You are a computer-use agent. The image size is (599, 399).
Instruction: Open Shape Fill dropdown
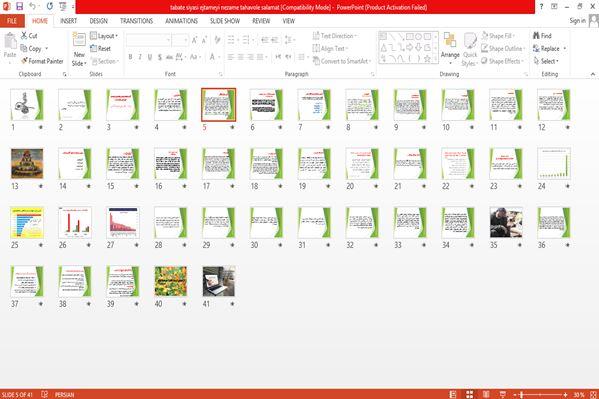pos(498,36)
